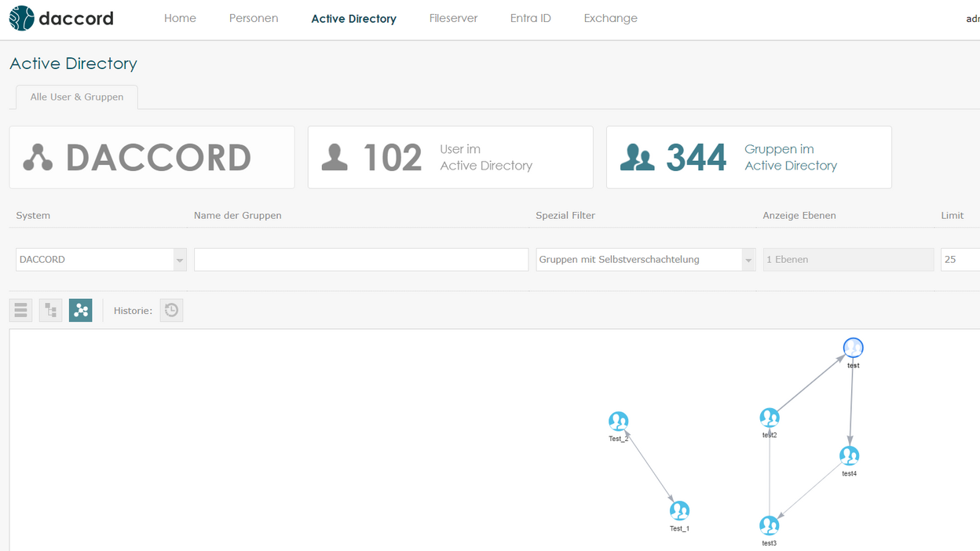
Task: Open the Historie clock icon
Action: click(x=171, y=310)
